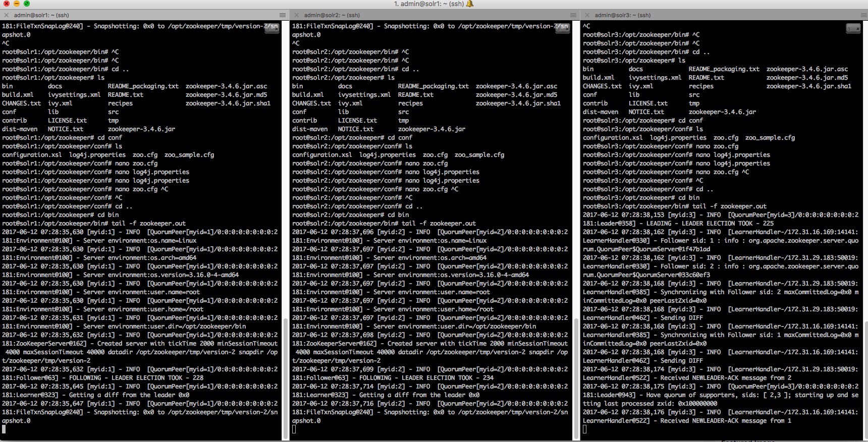The height and width of the screenshot is (442, 868).
Task: Click 'zookeeper-3.4.6.jar.md5' in solr2 pane
Action: pos(516,95)
